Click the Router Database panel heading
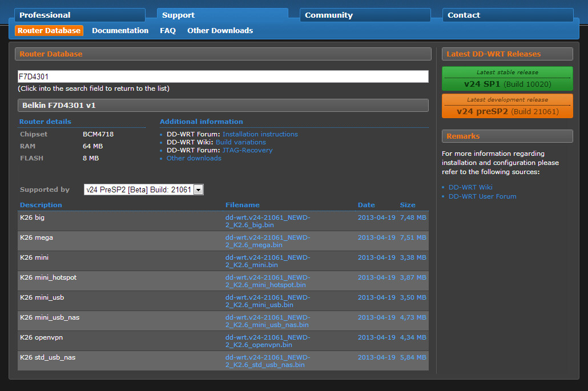588x391 pixels. pos(223,54)
